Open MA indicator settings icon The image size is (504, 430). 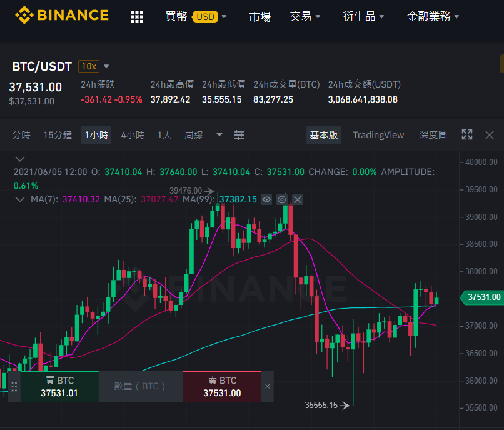tap(282, 199)
